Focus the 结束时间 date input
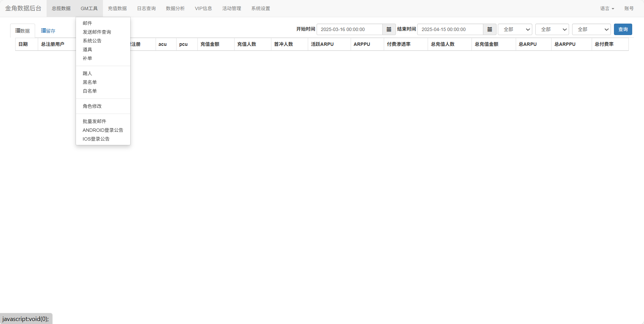 tap(450, 29)
